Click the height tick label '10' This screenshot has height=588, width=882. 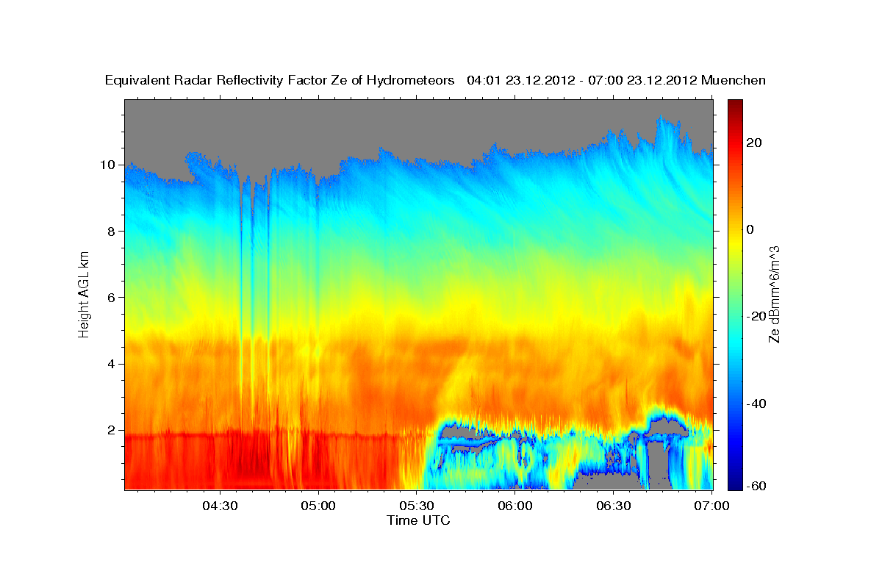point(107,165)
